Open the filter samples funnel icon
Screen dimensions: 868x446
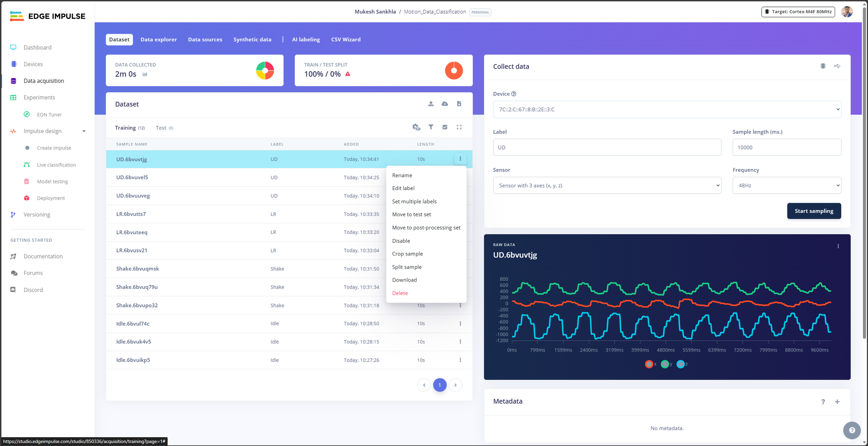click(431, 127)
